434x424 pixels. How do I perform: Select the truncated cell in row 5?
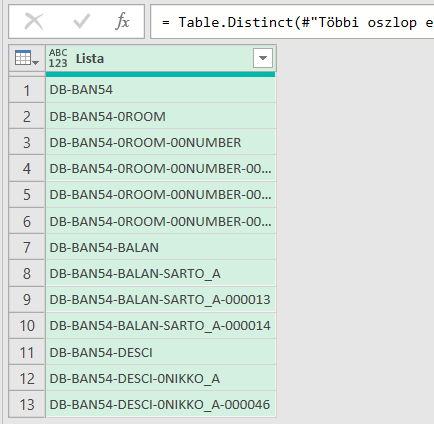click(x=161, y=195)
